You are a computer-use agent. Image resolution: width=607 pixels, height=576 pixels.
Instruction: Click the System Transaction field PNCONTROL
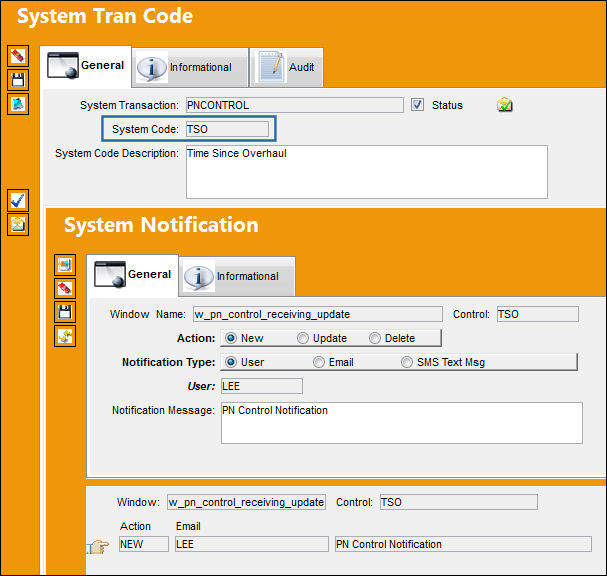click(x=295, y=105)
